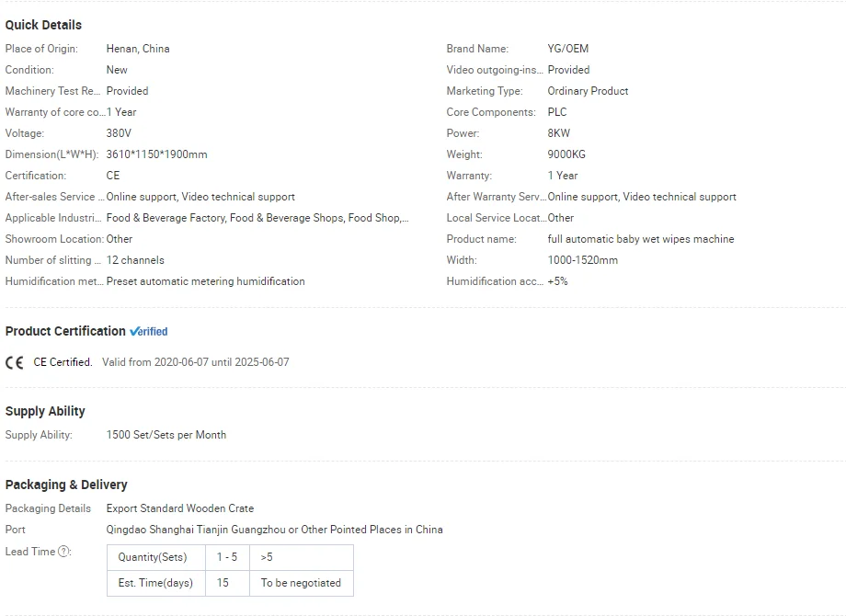Click the Quick Details section heading
This screenshot has height=616, width=846.
point(43,25)
